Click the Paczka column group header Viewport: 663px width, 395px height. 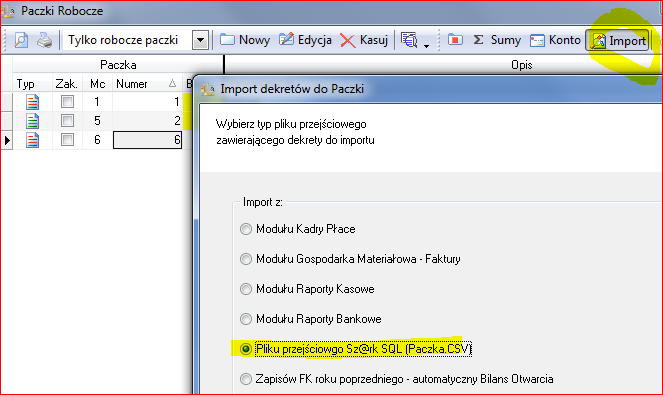[118, 65]
